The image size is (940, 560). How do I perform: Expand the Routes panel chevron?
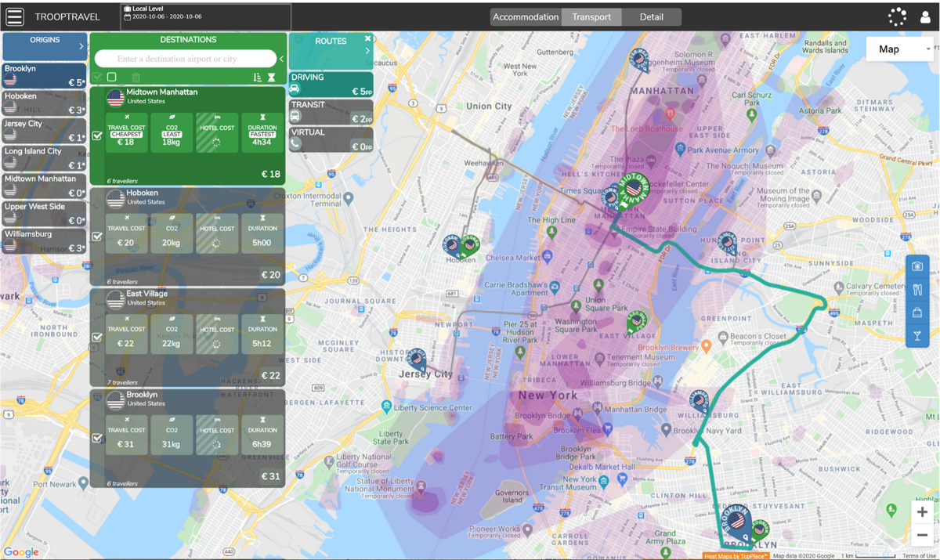[367, 52]
